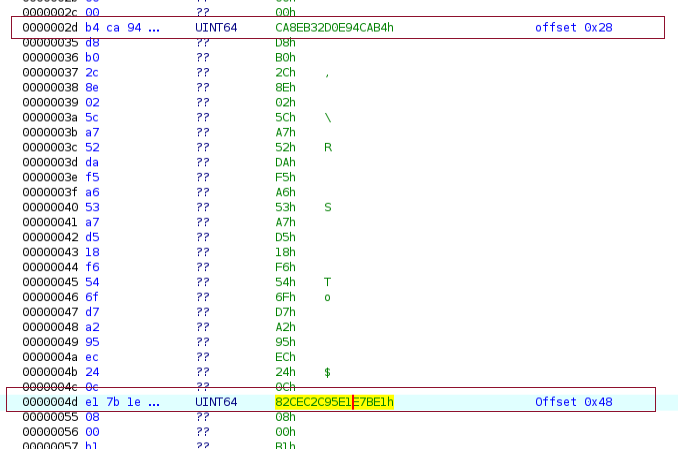Image resolution: width=678 pixels, height=449 pixels.
Task: Click the UINT64 type label at 0000004d
Action: pyautogui.click(x=216, y=402)
